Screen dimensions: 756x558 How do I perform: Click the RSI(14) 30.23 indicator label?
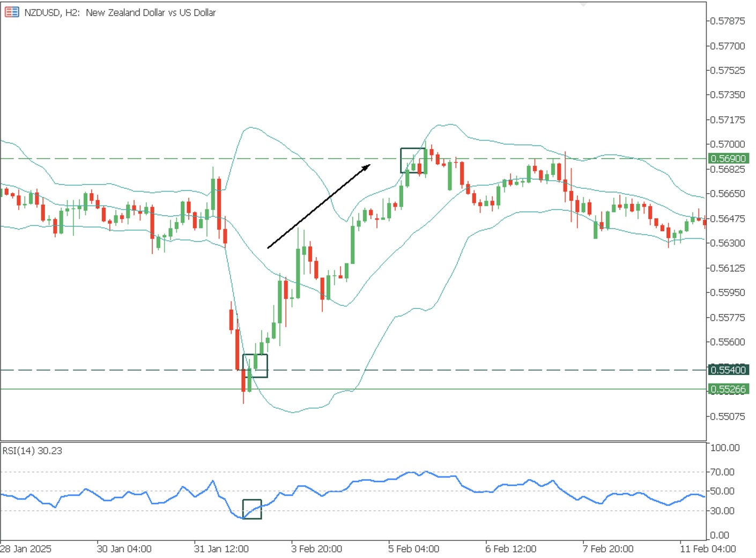(x=32, y=451)
